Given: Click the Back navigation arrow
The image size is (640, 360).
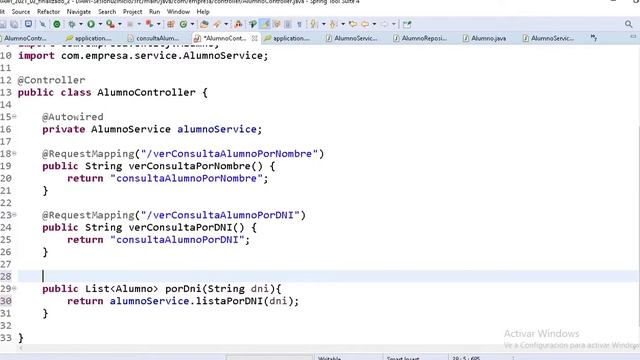Looking at the screenshot, I should (x=365, y=24).
